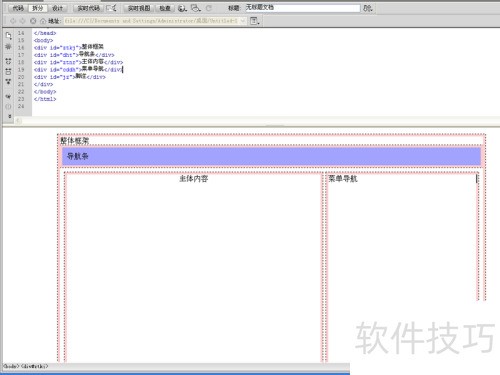Switch to 拆分 (Split) view
Image resolution: width=500 pixels, height=375 pixels.
37,8
